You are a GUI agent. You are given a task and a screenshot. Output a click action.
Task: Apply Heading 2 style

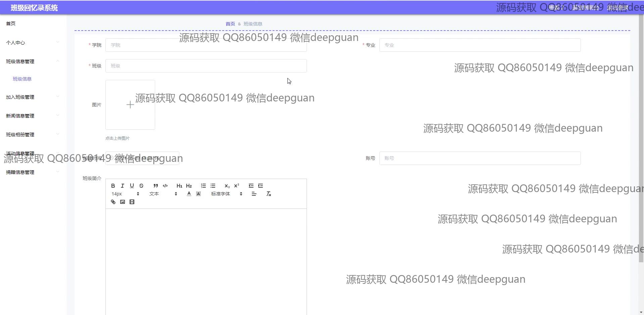pos(189,186)
